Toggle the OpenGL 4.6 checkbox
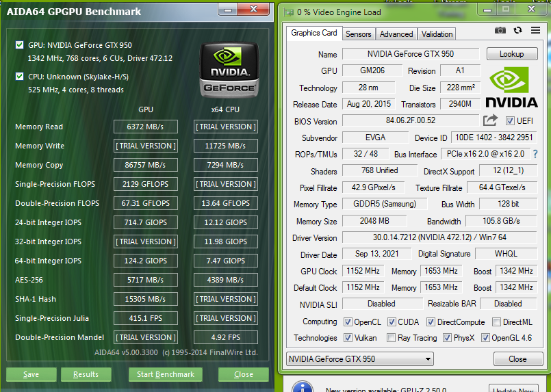551x392 pixels. tap(485, 337)
